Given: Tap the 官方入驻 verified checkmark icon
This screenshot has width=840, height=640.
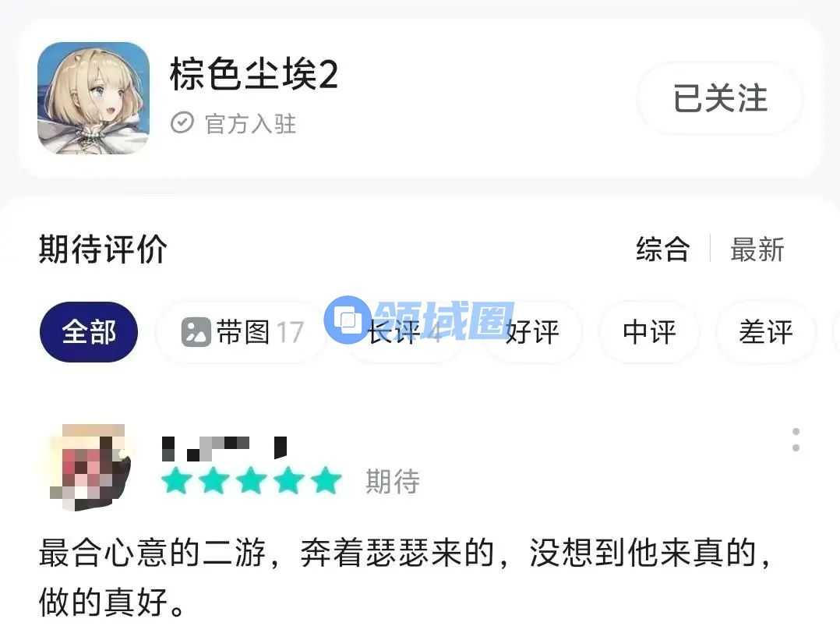Looking at the screenshot, I should click(182, 122).
